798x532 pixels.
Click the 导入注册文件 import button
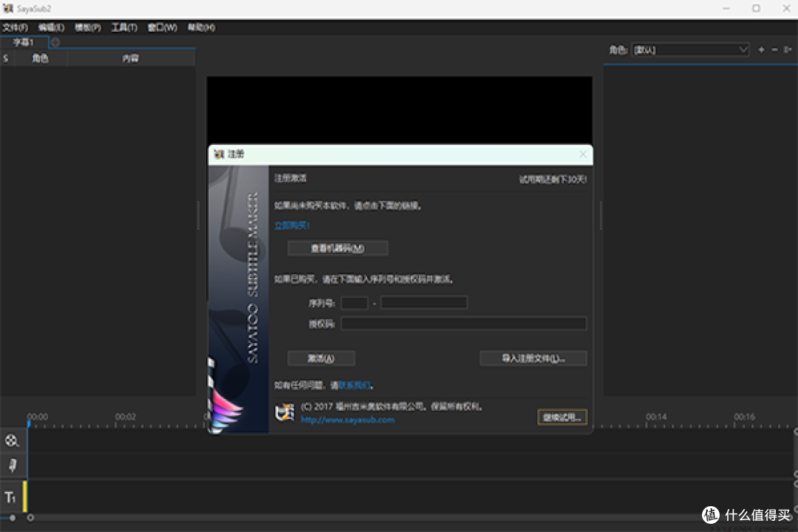(x=533, y=358)
